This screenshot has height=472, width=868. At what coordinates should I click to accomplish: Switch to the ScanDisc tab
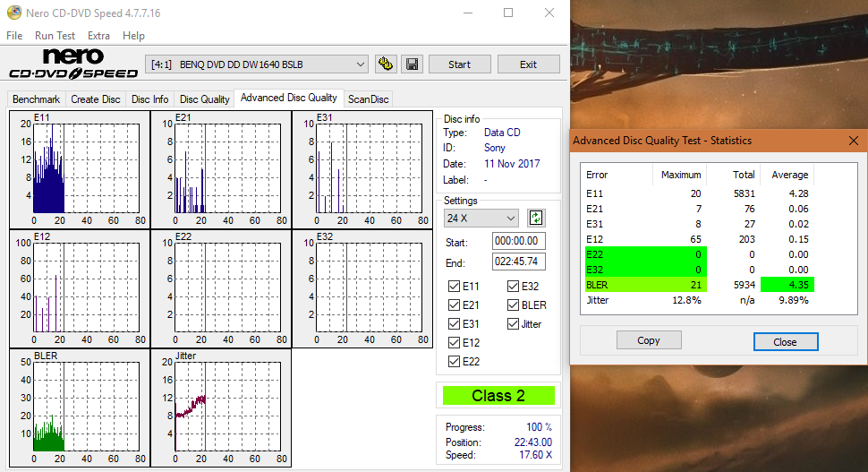click(368, 99)
